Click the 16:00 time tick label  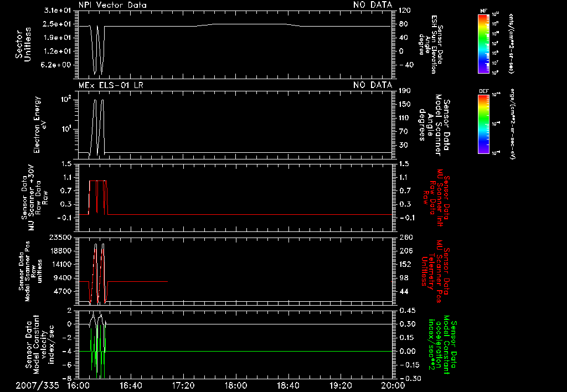pos(79,385)
